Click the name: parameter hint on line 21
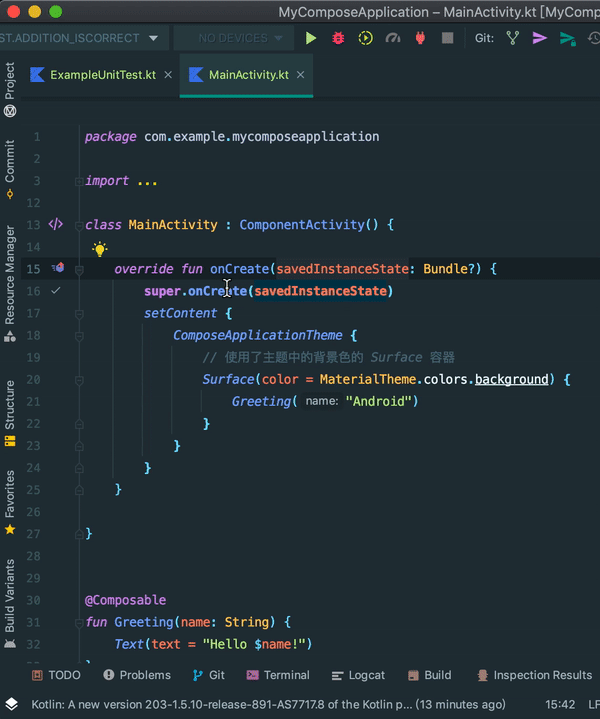 click(x=322, y=401)
